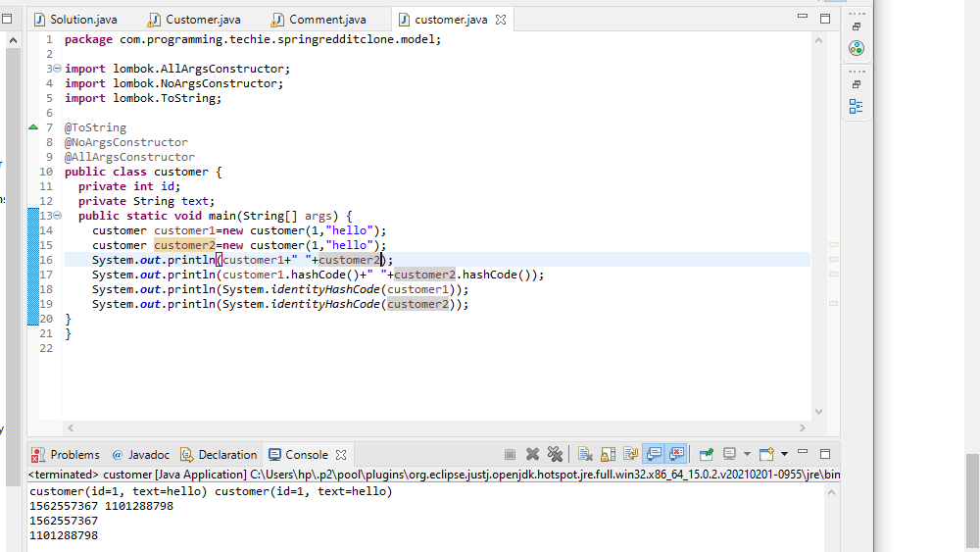Click the package declaration on line 1
Screen dimensions: 980x552
point(253,39)
